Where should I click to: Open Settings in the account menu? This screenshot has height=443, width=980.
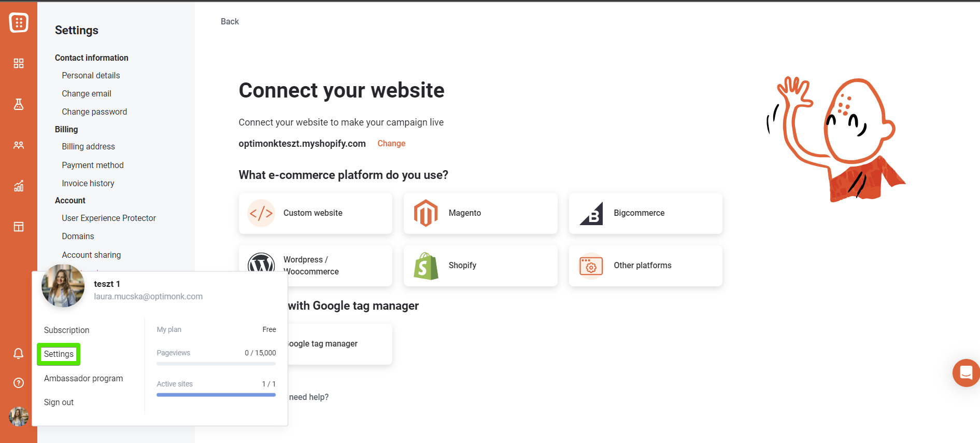coord(59,354)
